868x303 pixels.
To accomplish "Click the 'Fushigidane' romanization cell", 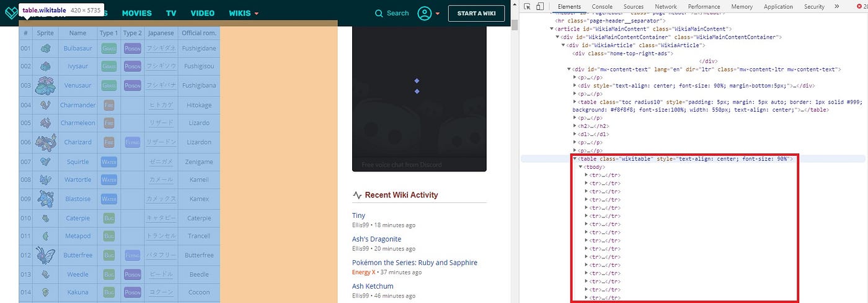I will (199, 48).
